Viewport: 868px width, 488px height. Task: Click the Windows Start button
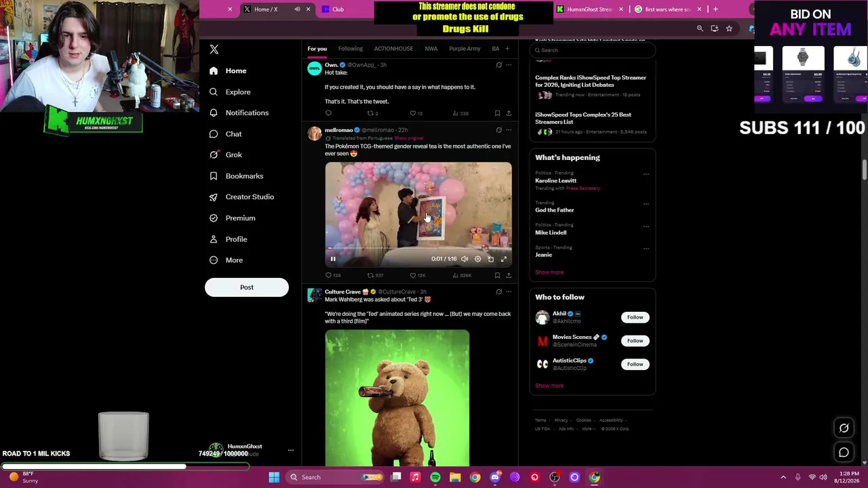click(x=274, y=477)
